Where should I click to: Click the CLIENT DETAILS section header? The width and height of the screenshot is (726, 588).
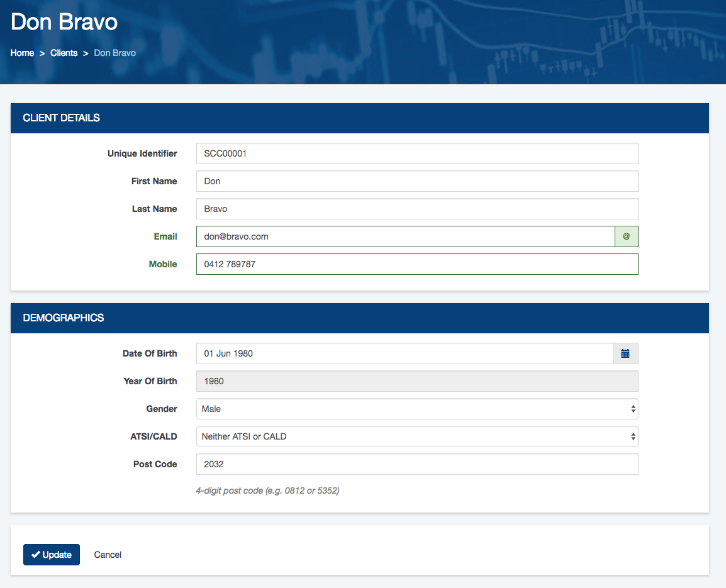[360, 118]
